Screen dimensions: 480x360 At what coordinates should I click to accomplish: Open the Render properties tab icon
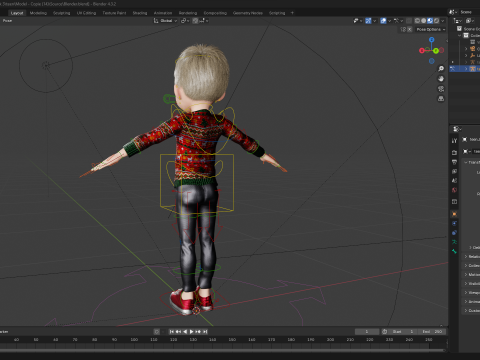[454, 153]
